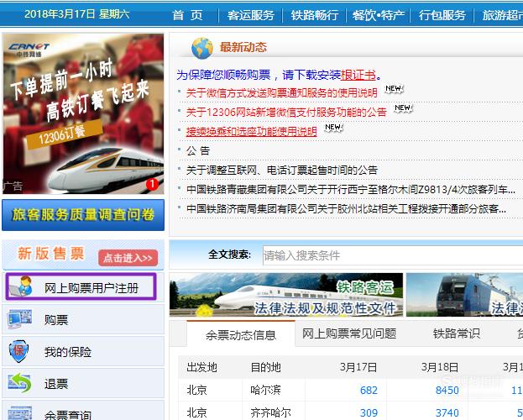The image size is (523, 420).
Task: Open the 旅客服务质量调查问卷 banner button
Action: 83,215
